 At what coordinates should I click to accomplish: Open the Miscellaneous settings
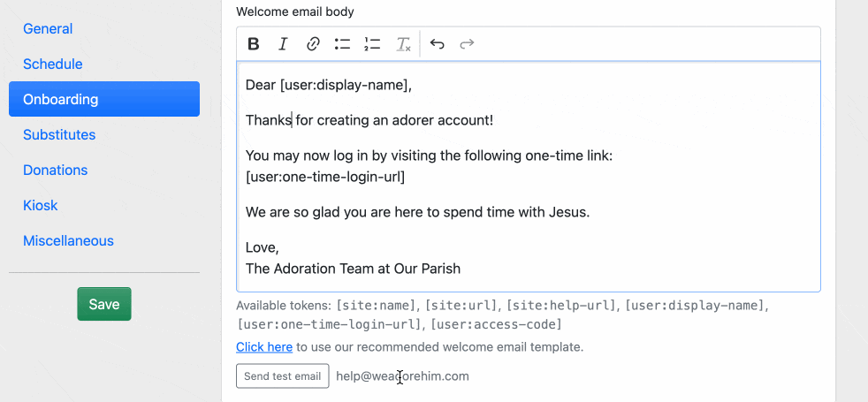[68, 240]
